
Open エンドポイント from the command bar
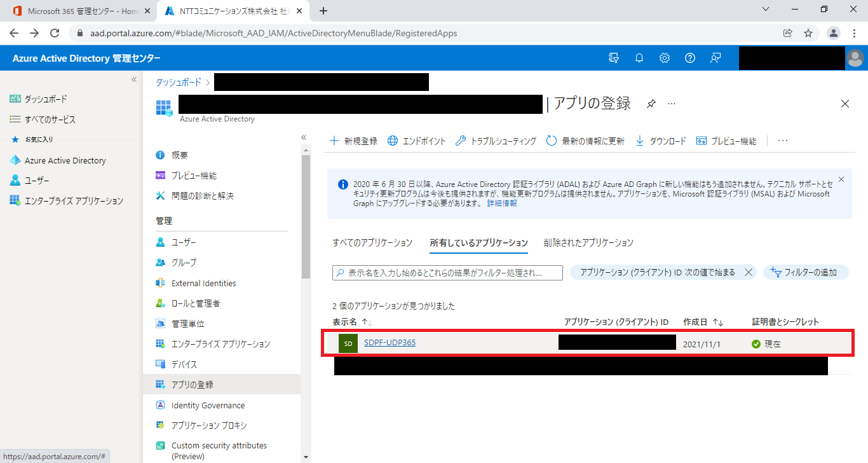click(417, 141)
